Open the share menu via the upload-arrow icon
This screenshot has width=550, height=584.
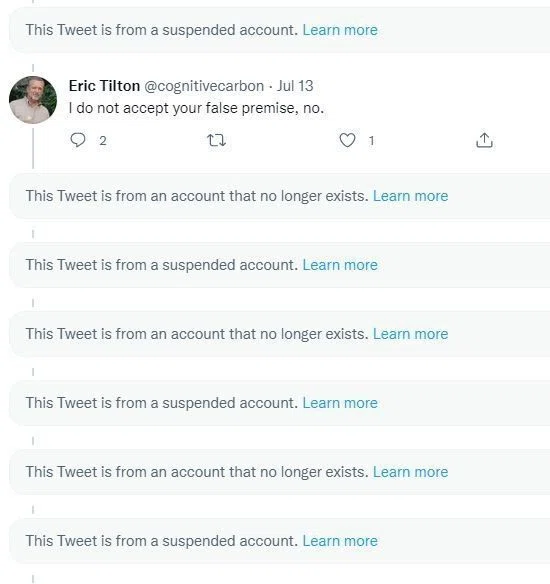coord(484,140)
